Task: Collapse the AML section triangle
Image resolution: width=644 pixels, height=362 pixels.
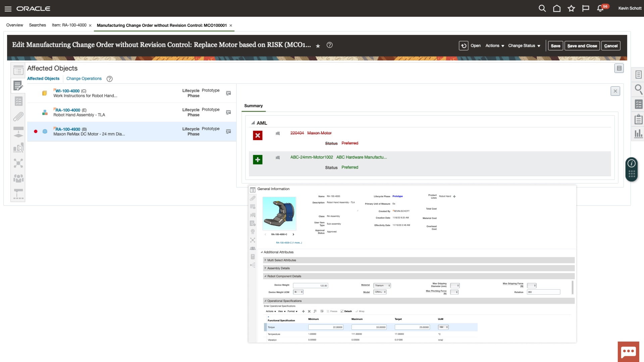Action: pos(253,123)
